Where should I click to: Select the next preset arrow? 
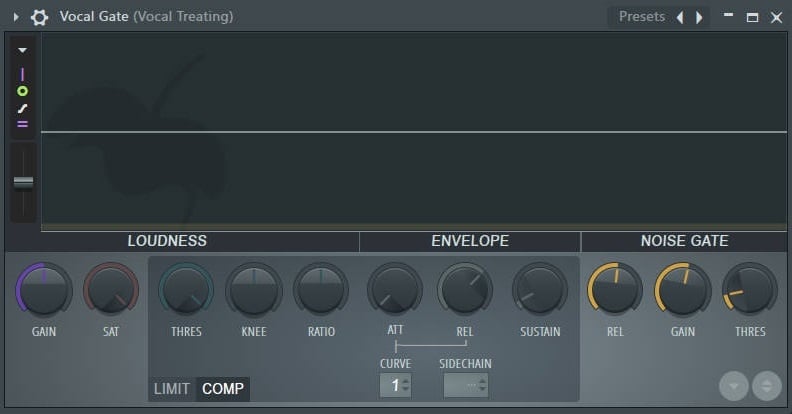[699, 18]
